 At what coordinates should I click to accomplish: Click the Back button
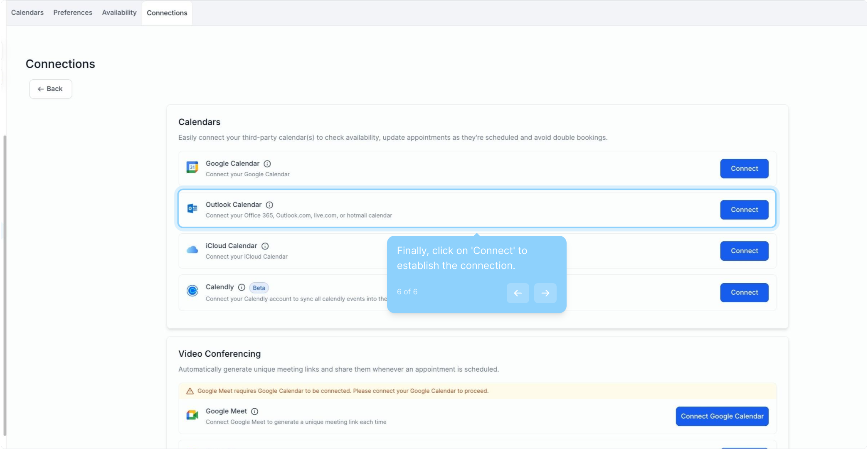(x=51, y=89)
